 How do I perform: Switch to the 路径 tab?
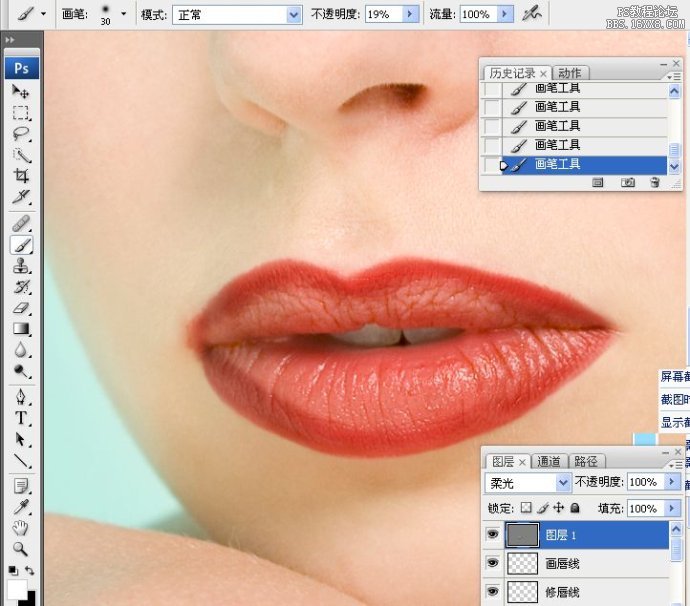click(x=586, y=461)
